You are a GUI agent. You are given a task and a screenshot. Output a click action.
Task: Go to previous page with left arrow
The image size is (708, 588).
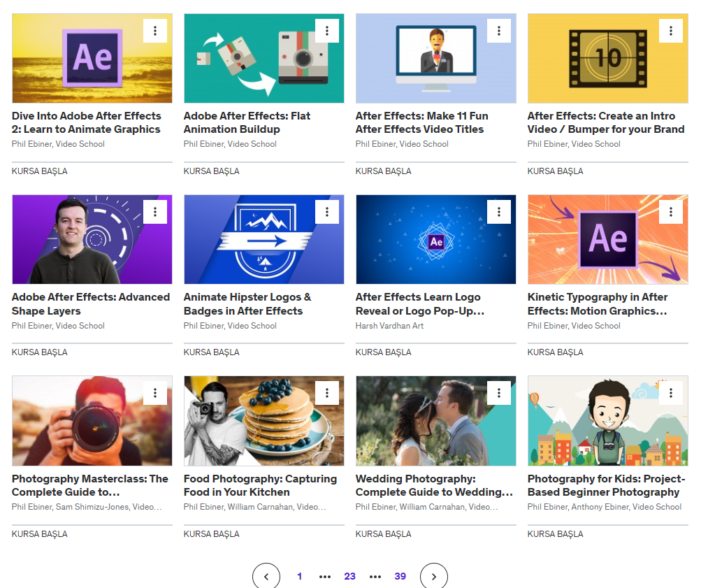(x=266, y=576)
